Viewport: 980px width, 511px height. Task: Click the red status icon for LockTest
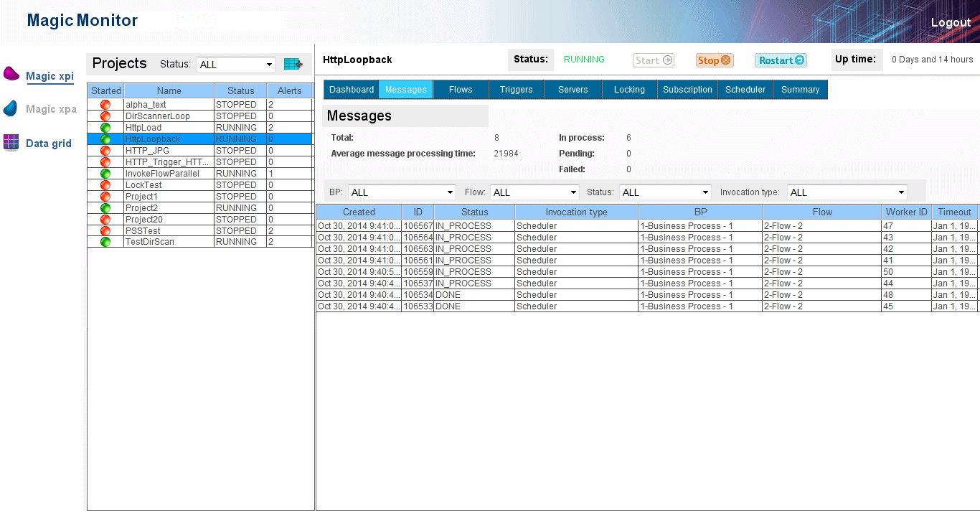pos(105,185)
